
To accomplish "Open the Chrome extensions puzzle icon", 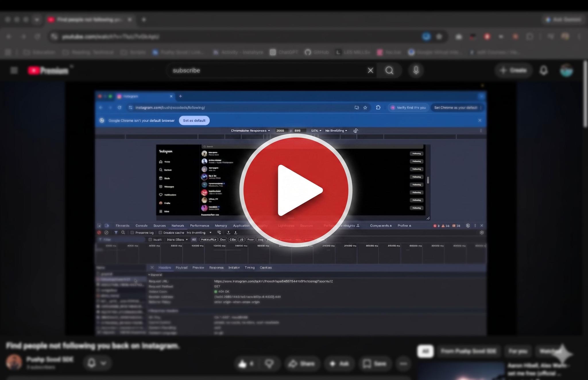I will pyautogui.click(x=529, y=36).
